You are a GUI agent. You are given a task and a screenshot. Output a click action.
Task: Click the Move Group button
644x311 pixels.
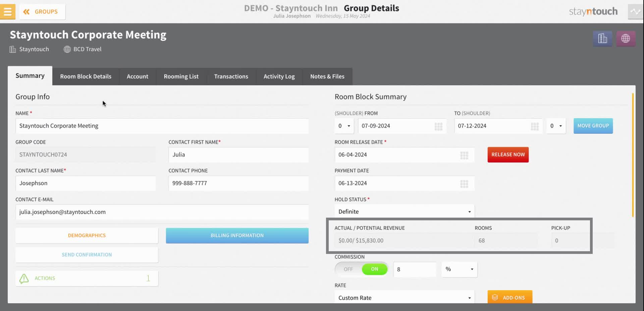click(593, 126)
